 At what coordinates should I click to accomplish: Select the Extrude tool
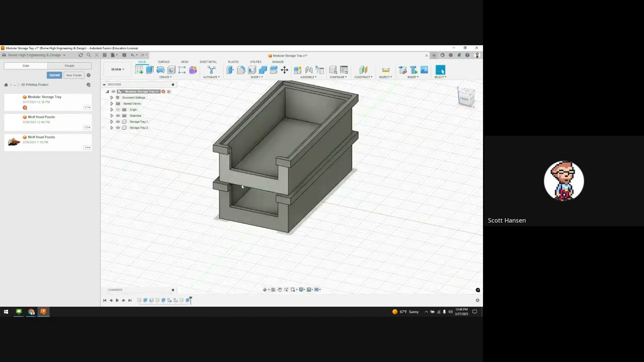pos(149,70)
